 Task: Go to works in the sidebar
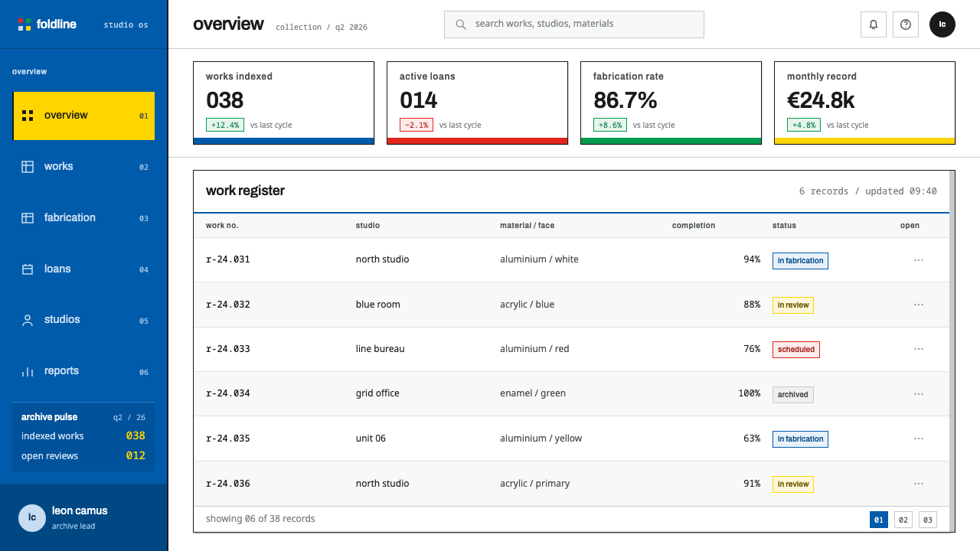[83, 167]
